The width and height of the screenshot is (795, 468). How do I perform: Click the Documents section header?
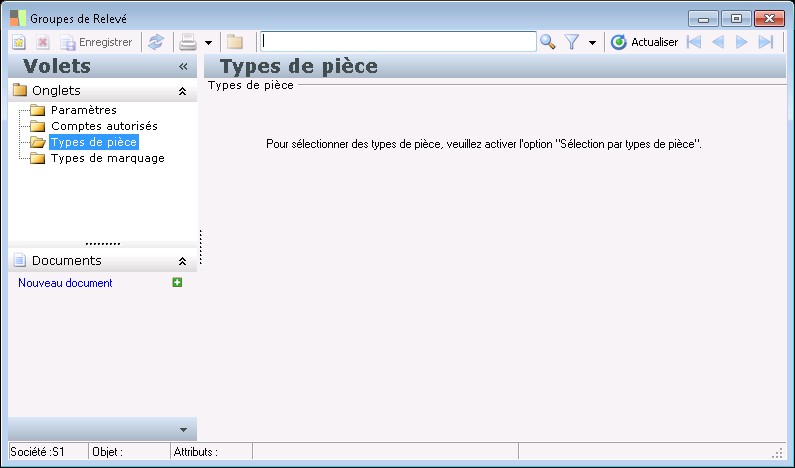click(102, 261)
